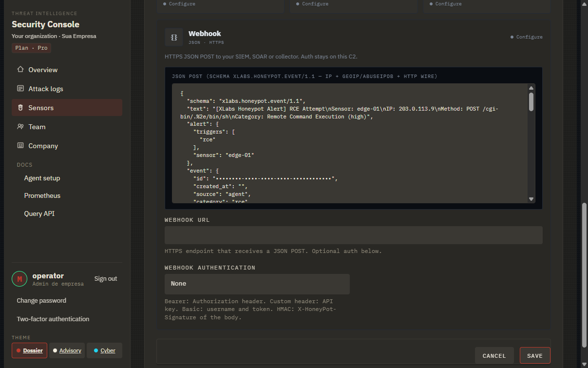
Task: Click the red Dossier color dot
Action: pos(19,350)
